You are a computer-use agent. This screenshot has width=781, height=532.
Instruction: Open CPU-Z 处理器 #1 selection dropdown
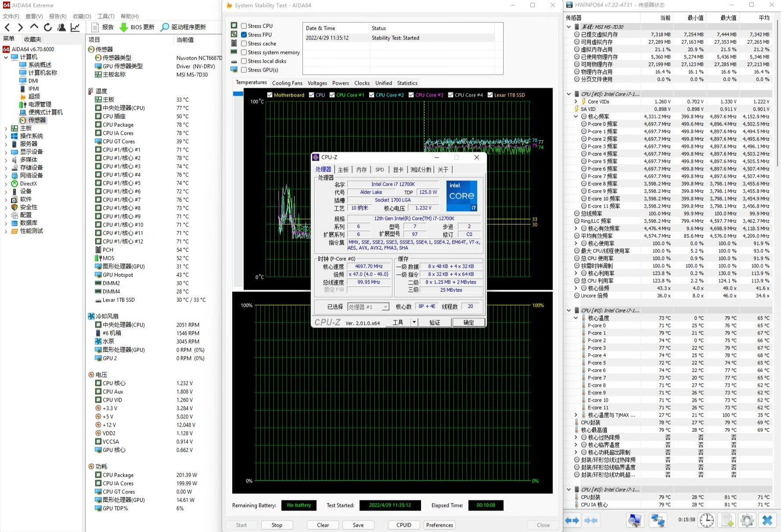click(x=385, y=307)
